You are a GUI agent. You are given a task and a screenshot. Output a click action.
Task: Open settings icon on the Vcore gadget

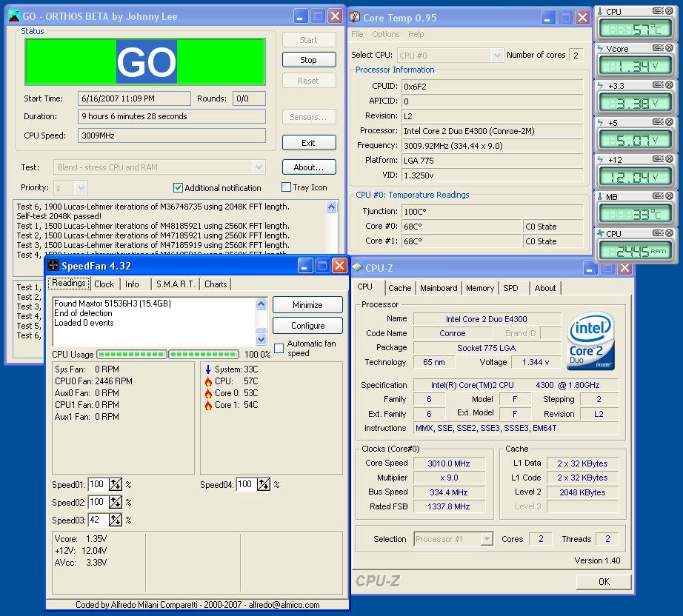[658, 48]
